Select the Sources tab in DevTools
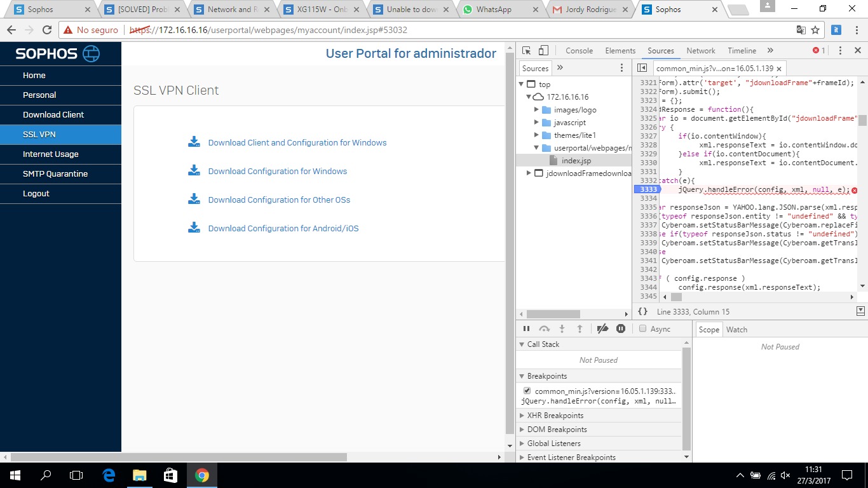This screenshot has width=868, height=488. tap(661, 51)
